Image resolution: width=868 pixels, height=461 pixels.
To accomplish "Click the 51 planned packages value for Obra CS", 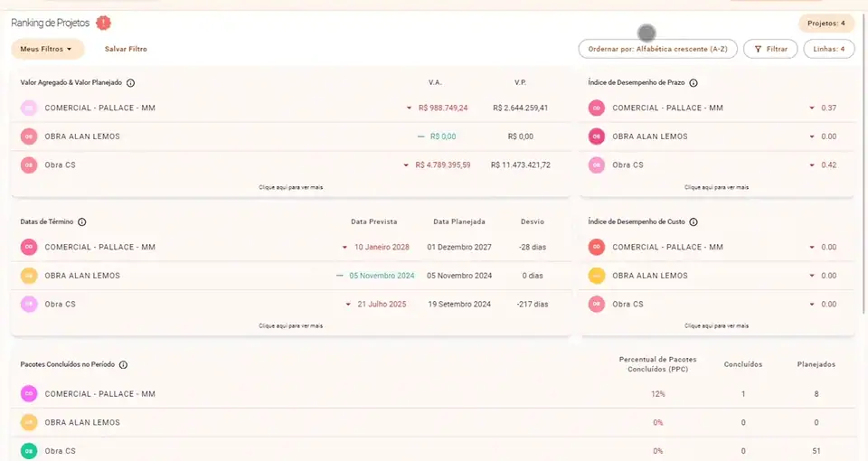I will 816,451.
